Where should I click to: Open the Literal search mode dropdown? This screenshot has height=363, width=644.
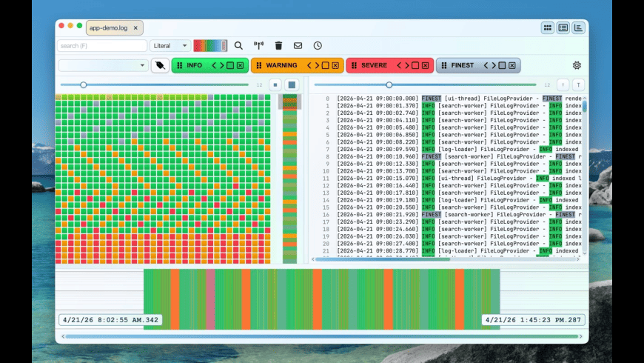(170, 46)
